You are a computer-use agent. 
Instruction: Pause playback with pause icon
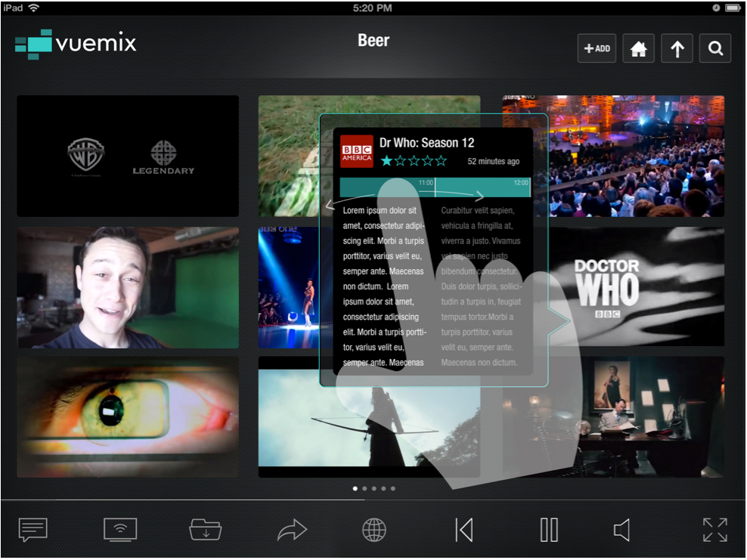549,530
